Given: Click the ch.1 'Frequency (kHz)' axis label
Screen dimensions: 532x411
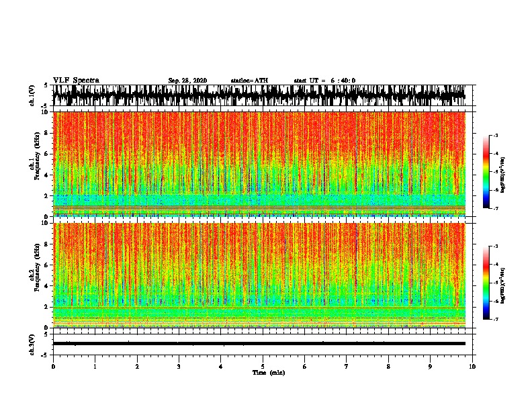Looking at the screenshot, I should pos(37,156).
